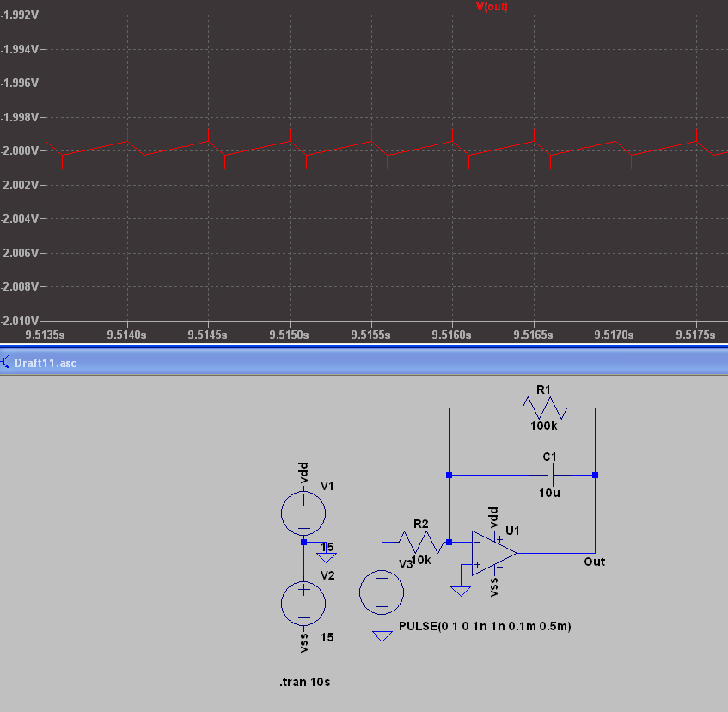Click the C1 reference label
Image resolution: width=728 pixels, height=712 pixels.
(549, 457)
